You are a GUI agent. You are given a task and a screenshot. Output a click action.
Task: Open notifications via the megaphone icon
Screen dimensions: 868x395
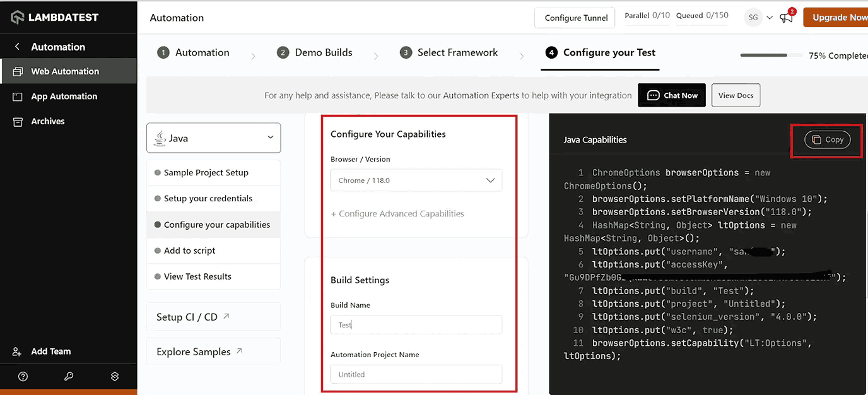tap(786, 17)
